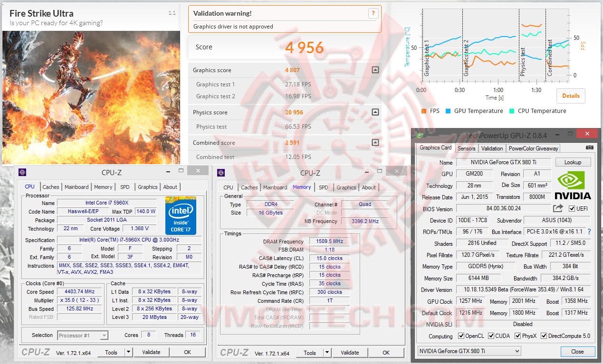603x364 pixels.
Task: Click the blue GPU Temperature legend swatch
Action: click(448, 111)
